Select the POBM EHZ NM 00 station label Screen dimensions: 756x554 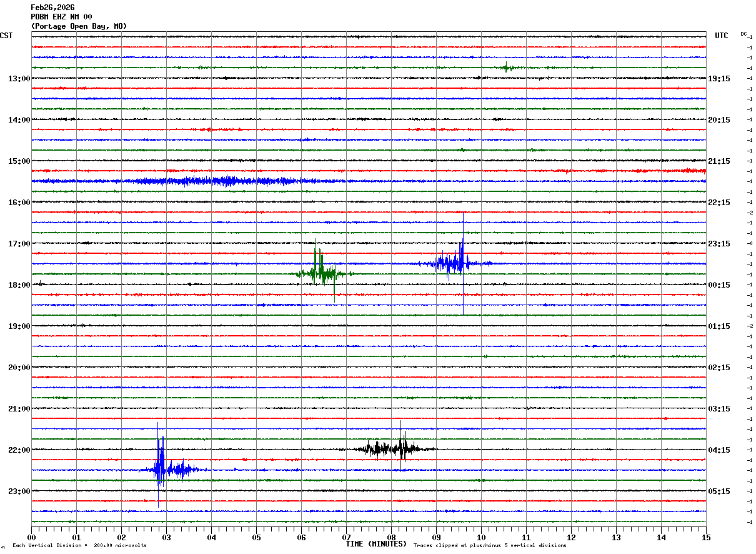(61, 17)
